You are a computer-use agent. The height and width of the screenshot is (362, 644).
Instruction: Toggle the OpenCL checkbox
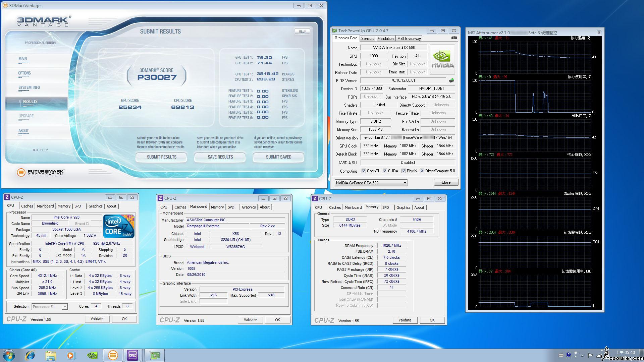coord(364,171)
